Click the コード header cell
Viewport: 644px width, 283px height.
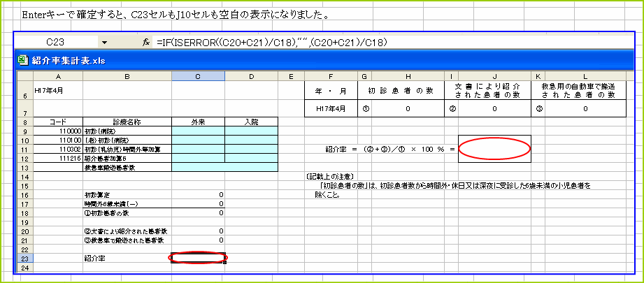pos(58,122)
